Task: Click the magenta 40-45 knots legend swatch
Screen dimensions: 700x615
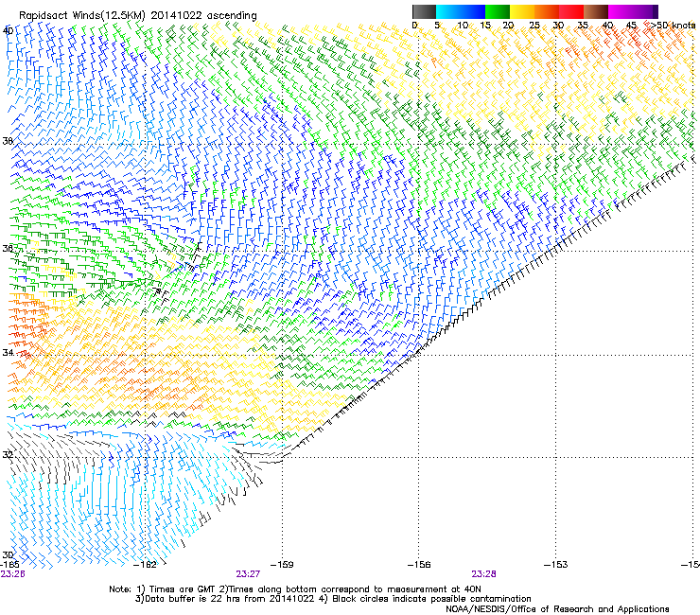Action: click(x=621, y=11)
